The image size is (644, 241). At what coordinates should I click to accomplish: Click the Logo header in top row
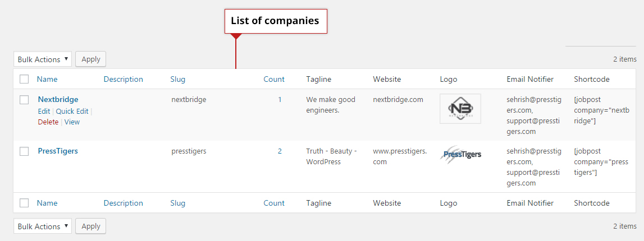[x=449, y=79]
